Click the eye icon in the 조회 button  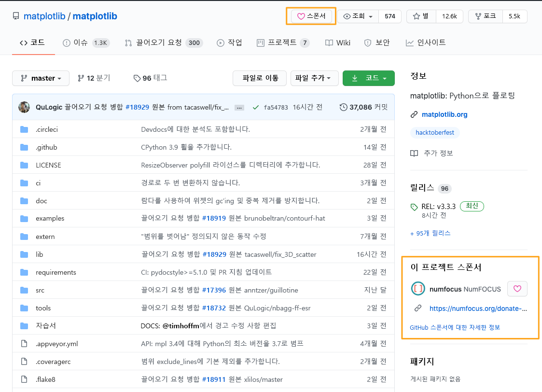tap(347, 16)
